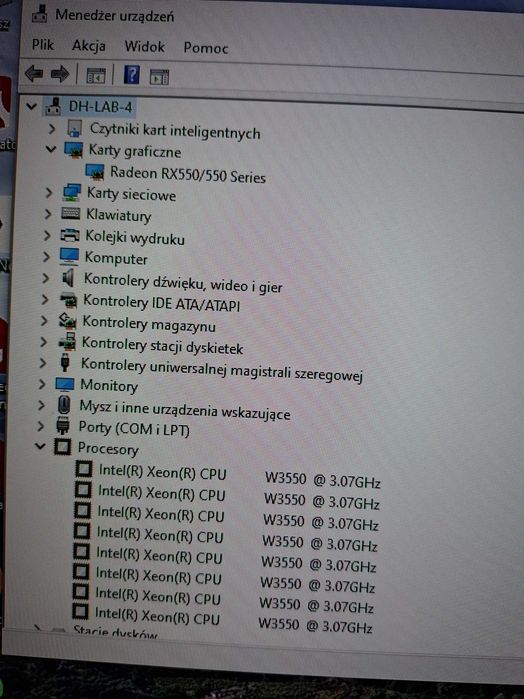Expand Kontrolery IDE ATA/ATAPI branch
The height and width of the screenshot is (699, 524).
(x=45, y=299)
